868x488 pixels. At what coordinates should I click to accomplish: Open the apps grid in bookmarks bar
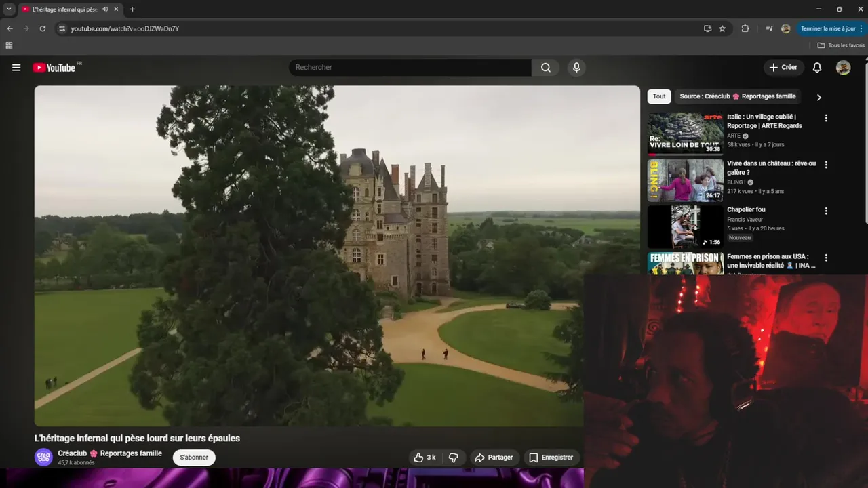coord(9,45)
